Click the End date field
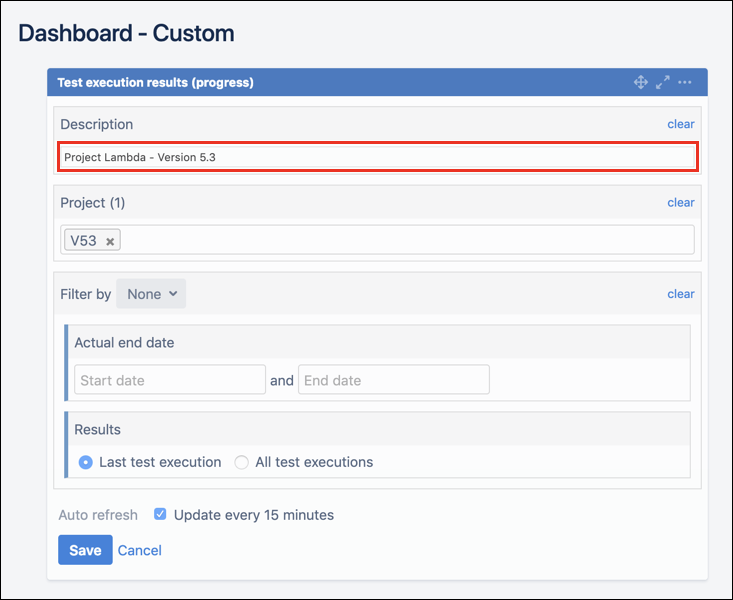This screenshot has height=600, width=733. [394, 380]
